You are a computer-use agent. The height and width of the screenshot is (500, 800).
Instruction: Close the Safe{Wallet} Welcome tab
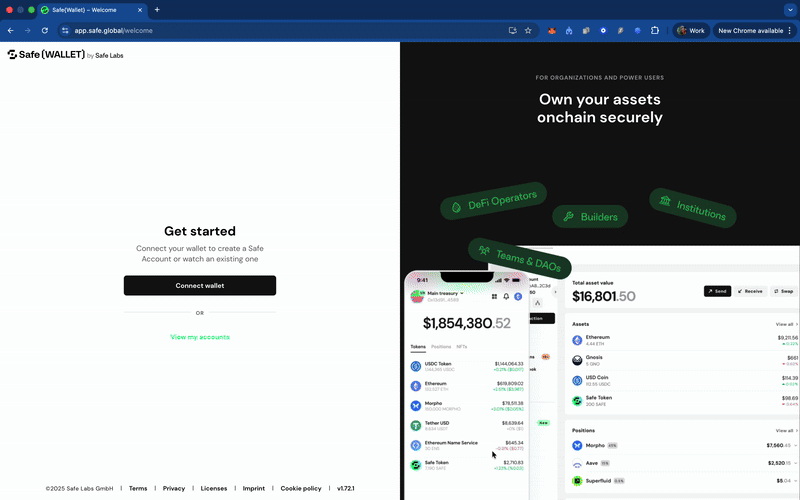141,10
